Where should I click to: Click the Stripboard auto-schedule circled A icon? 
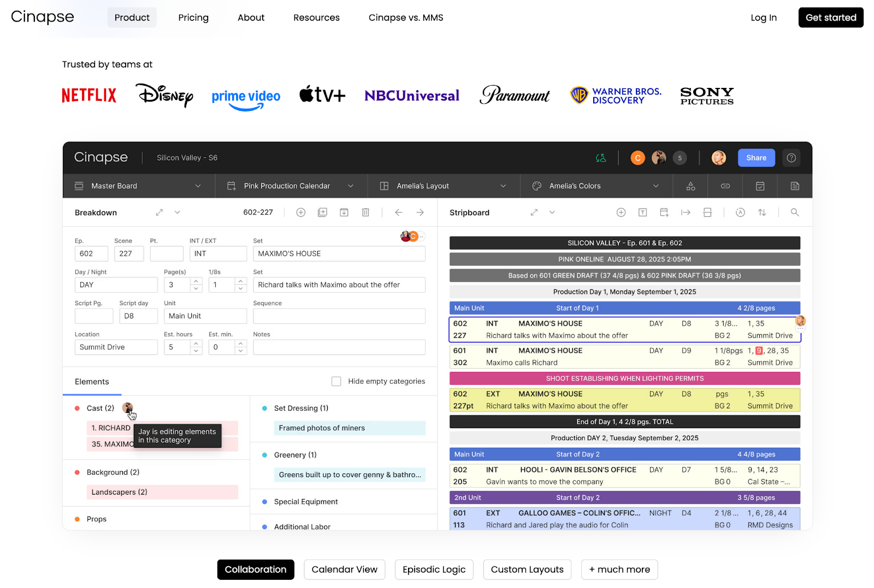[740, 212]
